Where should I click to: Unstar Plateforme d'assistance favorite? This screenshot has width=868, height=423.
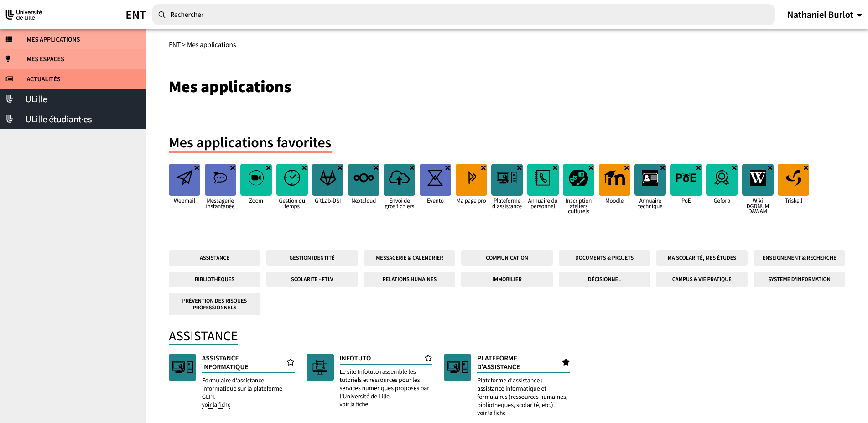(566, 362)
